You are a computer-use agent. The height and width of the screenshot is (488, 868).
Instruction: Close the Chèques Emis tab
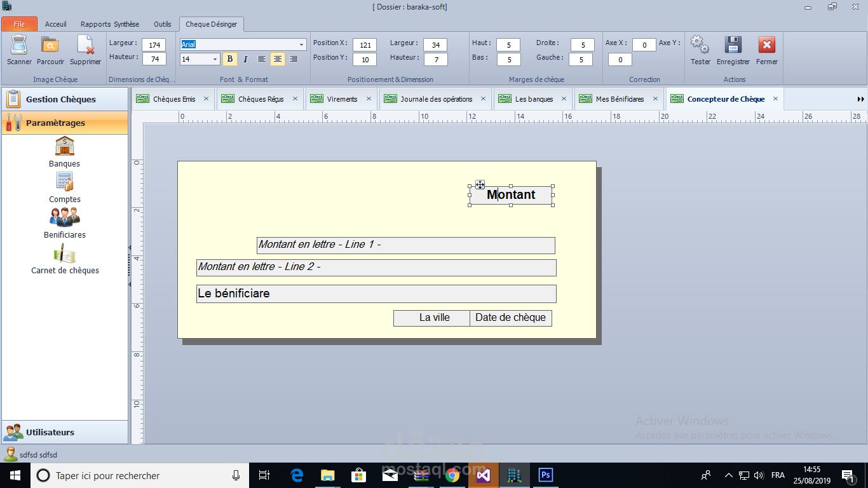pos(206,99)
